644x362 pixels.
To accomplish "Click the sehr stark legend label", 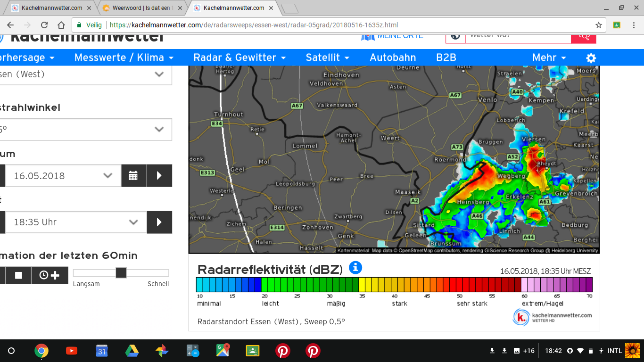I will (472, 304).
